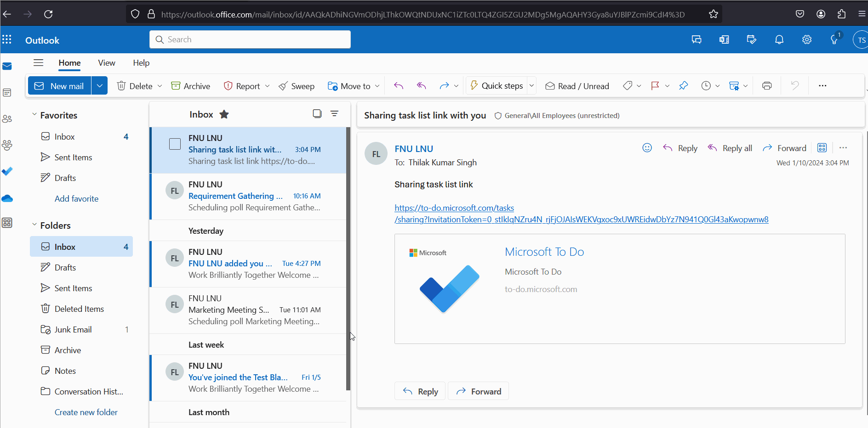Toggle Read / Unread on the selected email
Screen dimensions: 868x428
pyautogui.click(x=577, y=86)
